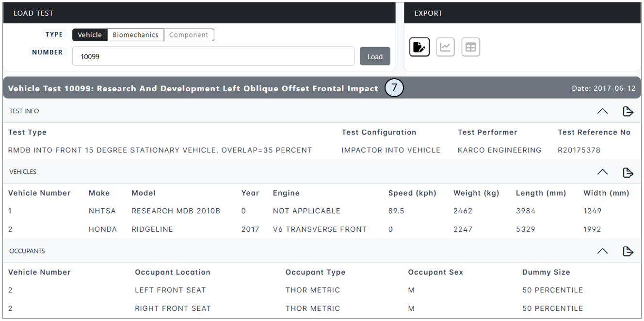Screen dimensions: 644x321
Task: Switch to the Component test type
Action: (189, 34)
